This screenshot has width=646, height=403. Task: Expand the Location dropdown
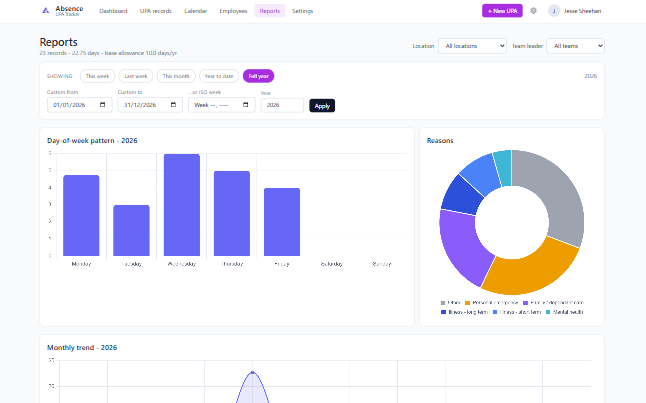point(472,46)
